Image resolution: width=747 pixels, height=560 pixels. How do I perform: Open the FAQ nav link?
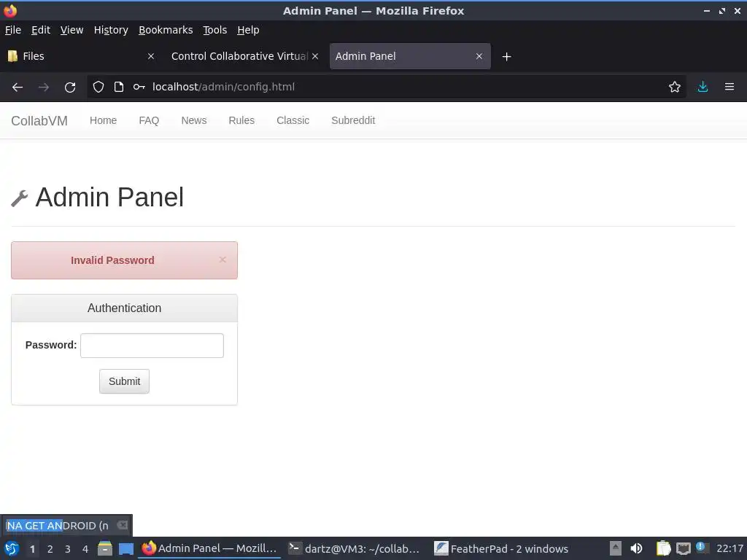[149, 120]
